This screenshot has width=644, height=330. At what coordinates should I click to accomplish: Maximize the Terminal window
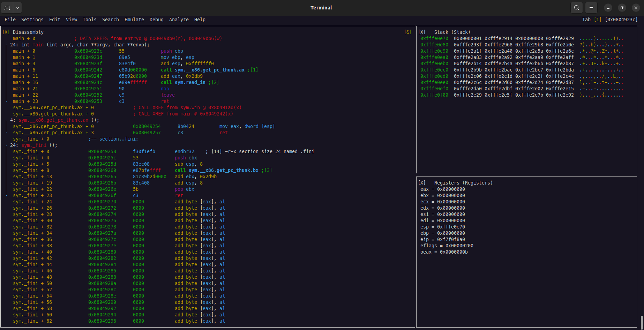pos(622,8)
